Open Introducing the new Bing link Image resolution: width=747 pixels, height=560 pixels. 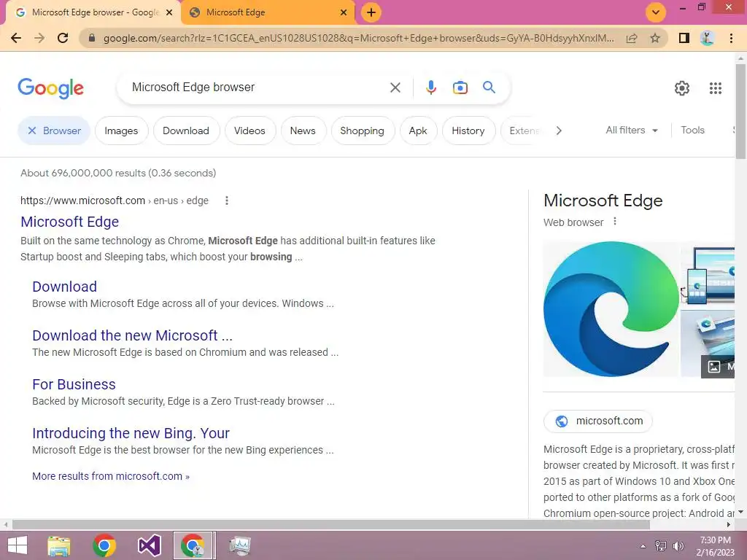[131, 433]
